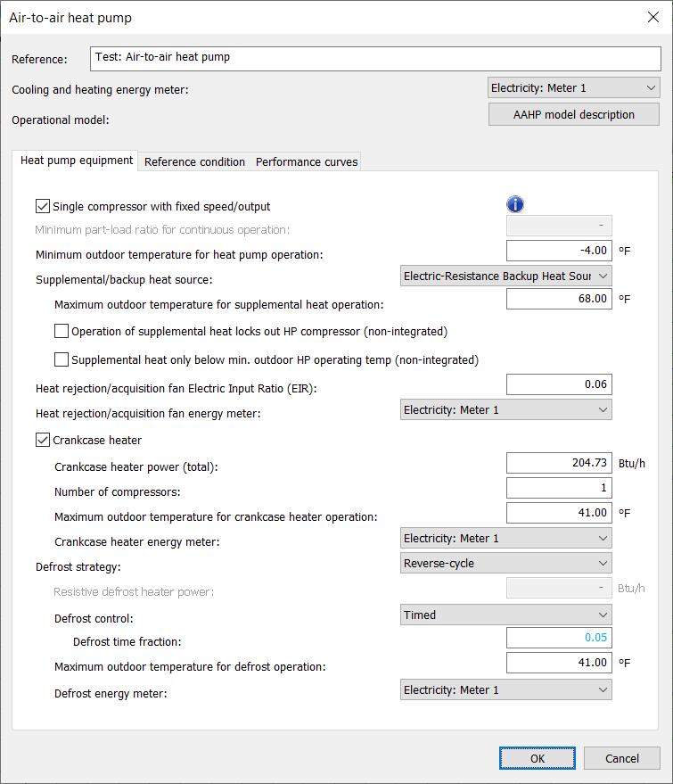Enable supplemental heat locks out HP compressor
The height and width of the screenshot is (784, 673).
pyautogui.click(x=62, y=332)
